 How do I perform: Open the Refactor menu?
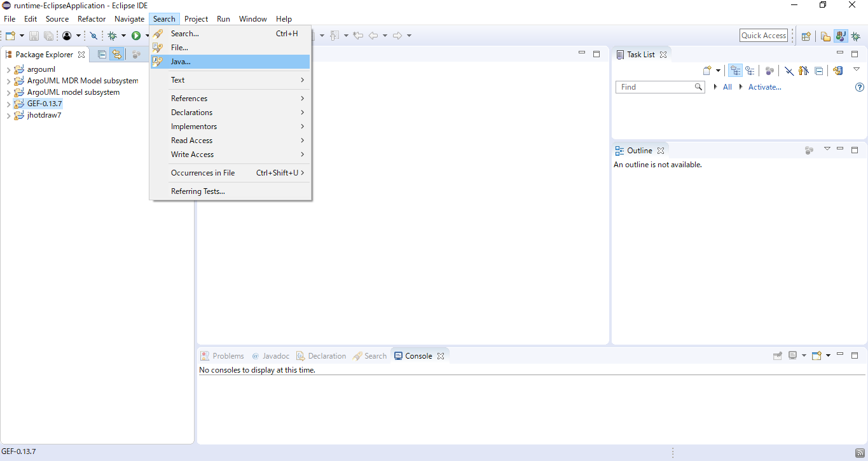[92, 19]
